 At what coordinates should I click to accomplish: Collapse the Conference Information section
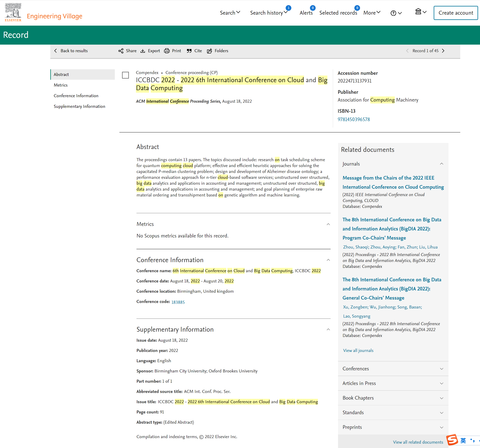tap(328, 260)
